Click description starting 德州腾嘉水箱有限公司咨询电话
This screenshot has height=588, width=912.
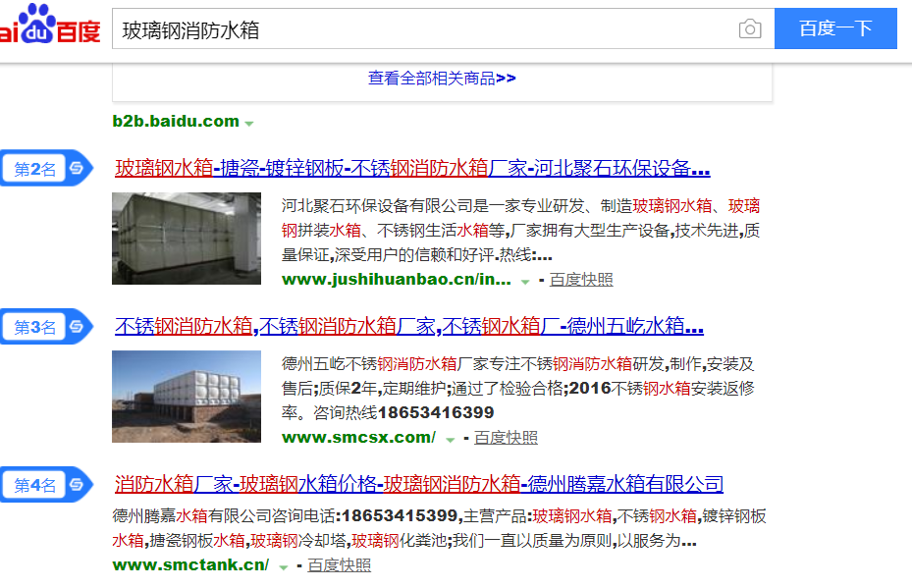pos(439,529)
